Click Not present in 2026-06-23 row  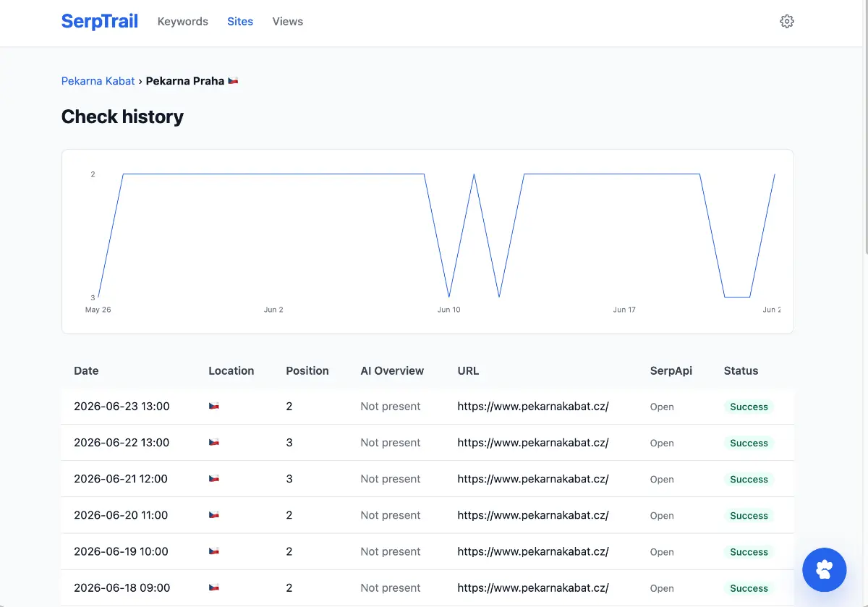(x=391, y=407)
